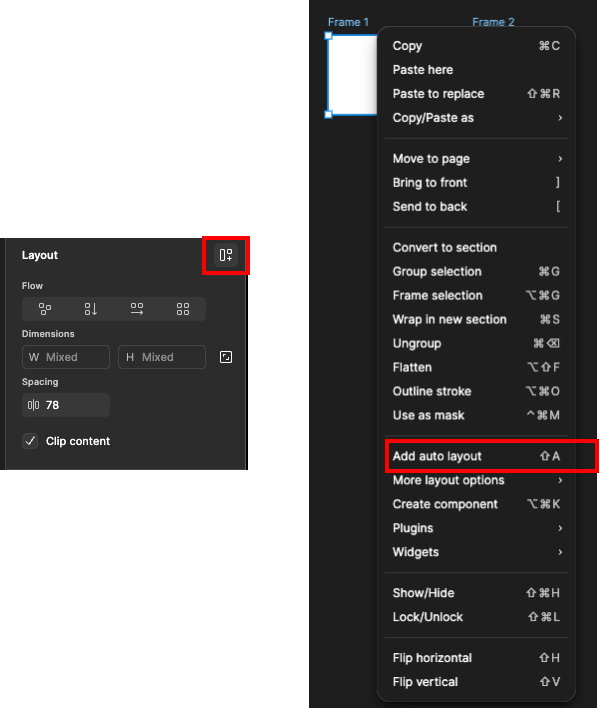Image resolution: width=600 pixels, height=708 pixels.
Task: Choose Flip horizontal
Action: (477, 658)
